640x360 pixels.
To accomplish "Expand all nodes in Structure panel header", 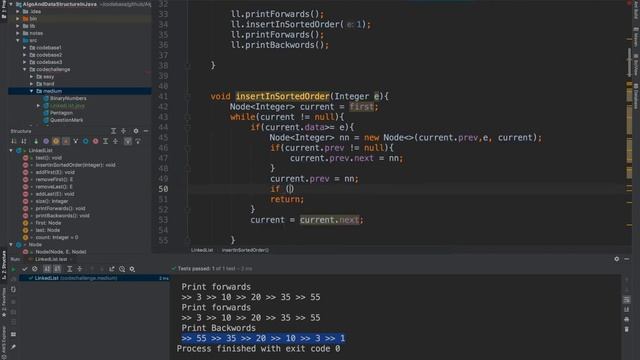I will click(x=113, y=131).
